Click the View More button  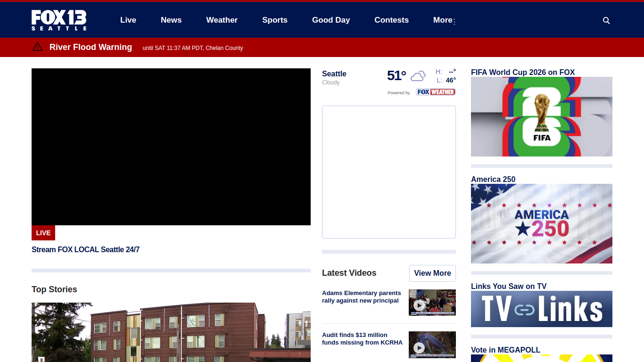[432, 273]
